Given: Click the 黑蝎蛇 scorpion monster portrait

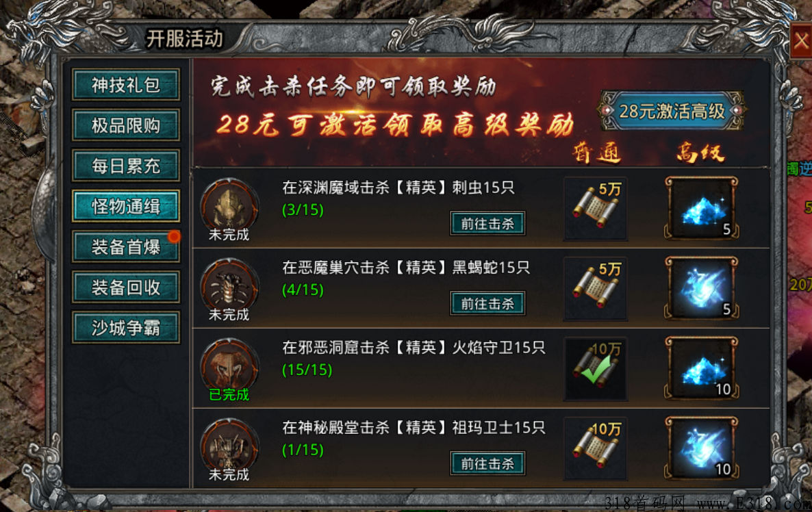Looking at the screenshot, I should point(229,285).
